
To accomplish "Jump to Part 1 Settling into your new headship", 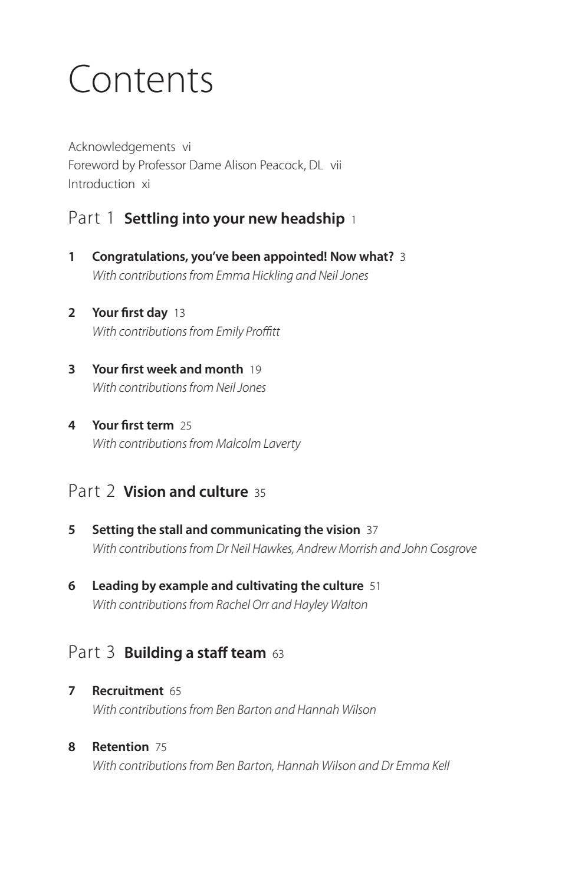I will pos(234,219).
